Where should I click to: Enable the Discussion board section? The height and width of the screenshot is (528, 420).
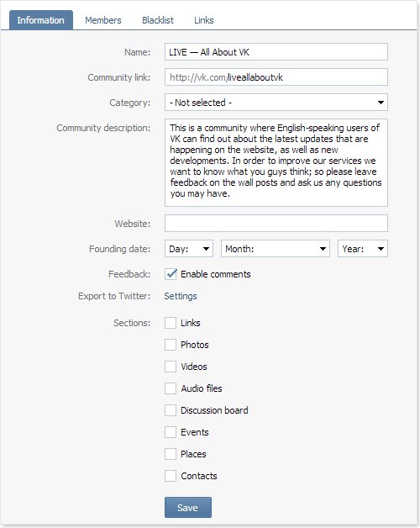point(171,410)
